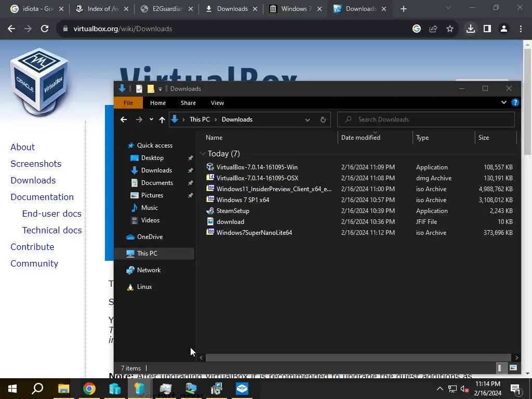
Task: Click Explorer forward navigation arrow
Action: 139,119
